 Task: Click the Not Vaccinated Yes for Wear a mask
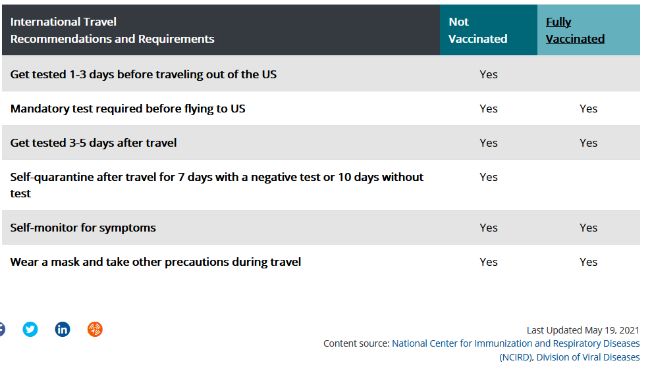tap(488, 262)
